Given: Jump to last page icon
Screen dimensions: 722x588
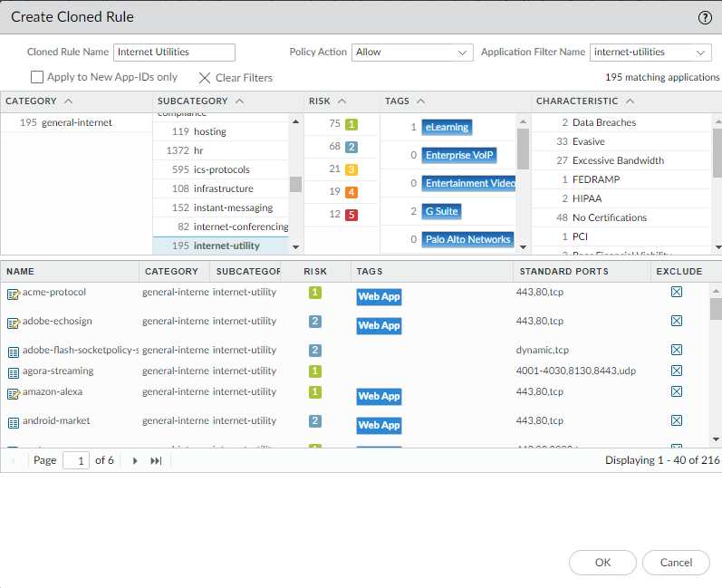Looking at the screenshot, I should pyautogui.click(x=156, y=461).
